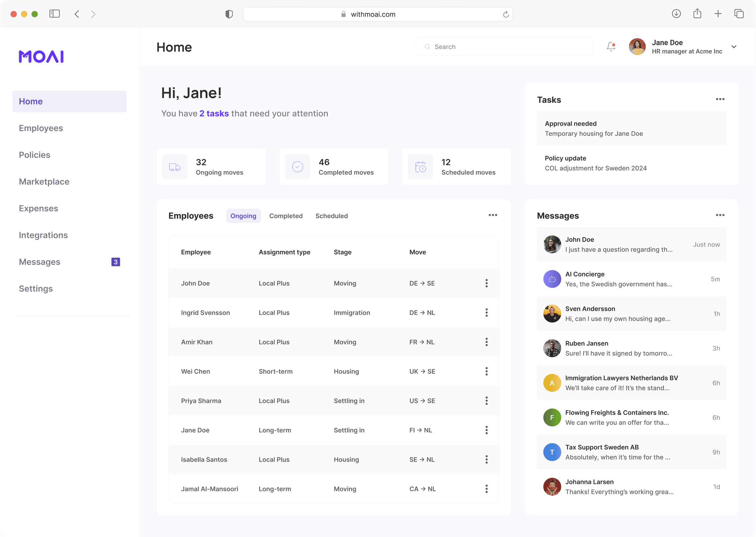The width and height of the screenshot is (756, 537).
Task: Open Marketplace in the sidebar
Action: [44, 181]
